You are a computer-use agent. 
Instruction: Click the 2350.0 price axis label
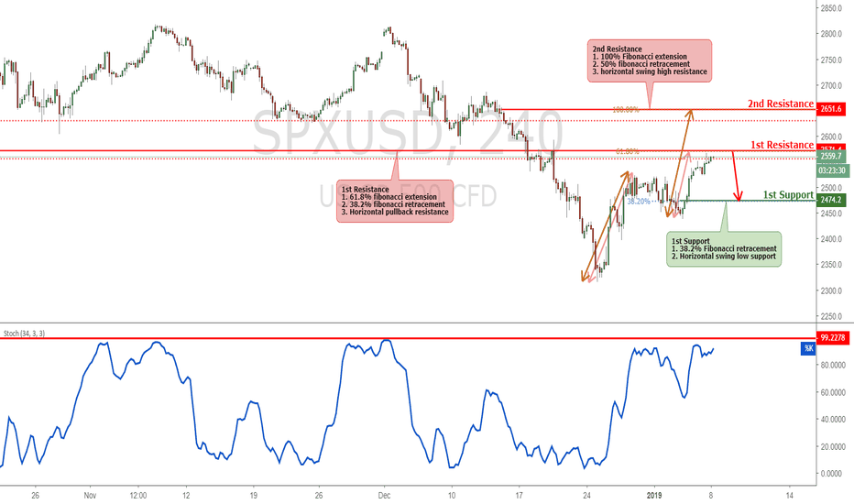click(832, 265)
